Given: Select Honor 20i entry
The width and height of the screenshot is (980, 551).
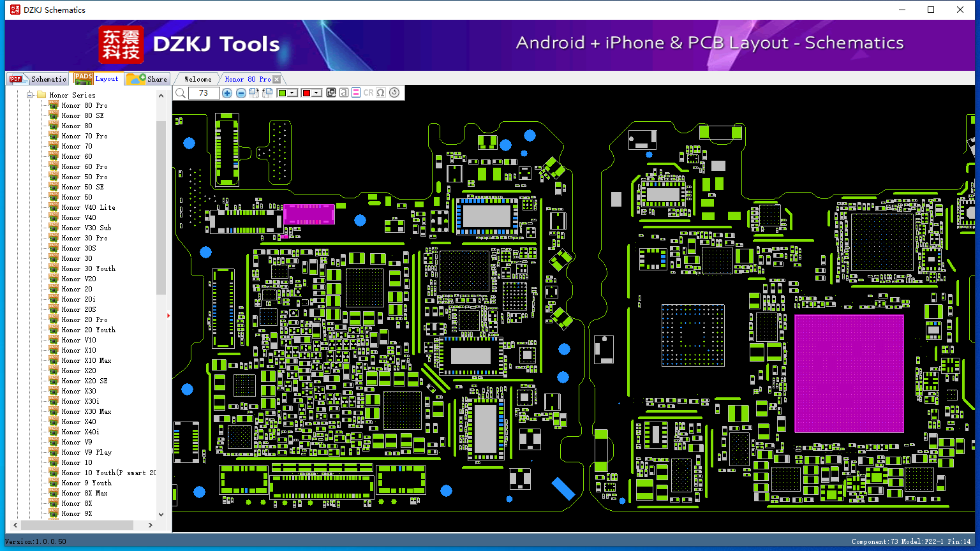Looking at the screenshot, I should [x=78, y=299].
